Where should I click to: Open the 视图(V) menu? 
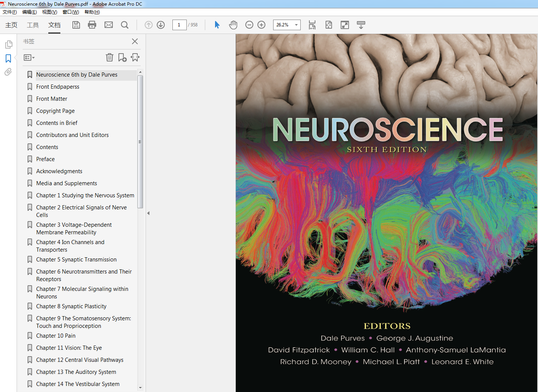[x=49, y=12]
